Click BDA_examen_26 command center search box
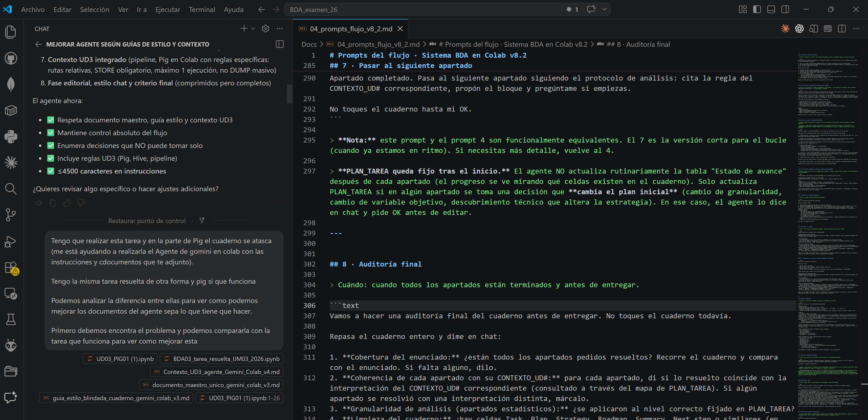The height and width of the screenshot is (420, 868). [423, 10]
